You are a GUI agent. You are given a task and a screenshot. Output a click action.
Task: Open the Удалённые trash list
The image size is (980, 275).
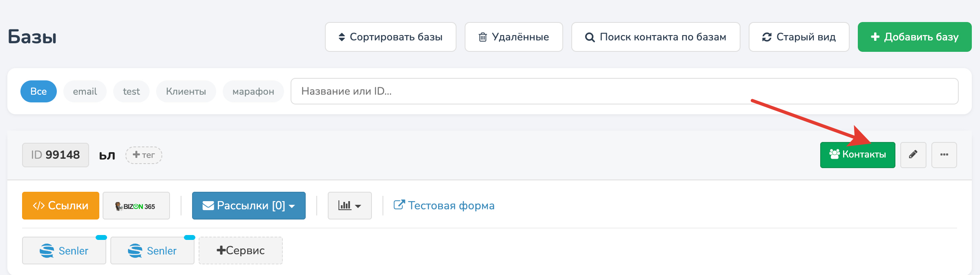coord(514,37)
